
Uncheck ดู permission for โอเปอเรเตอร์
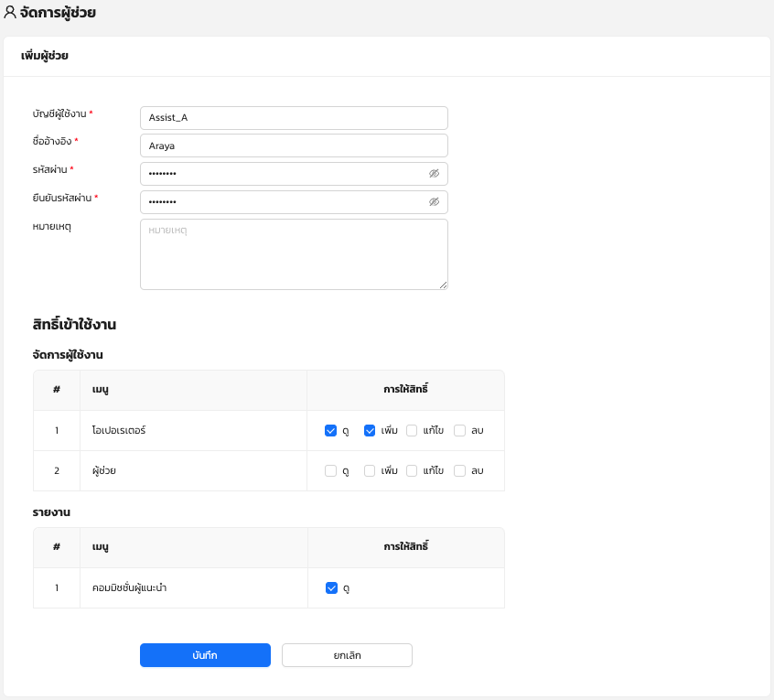point(331,431)
